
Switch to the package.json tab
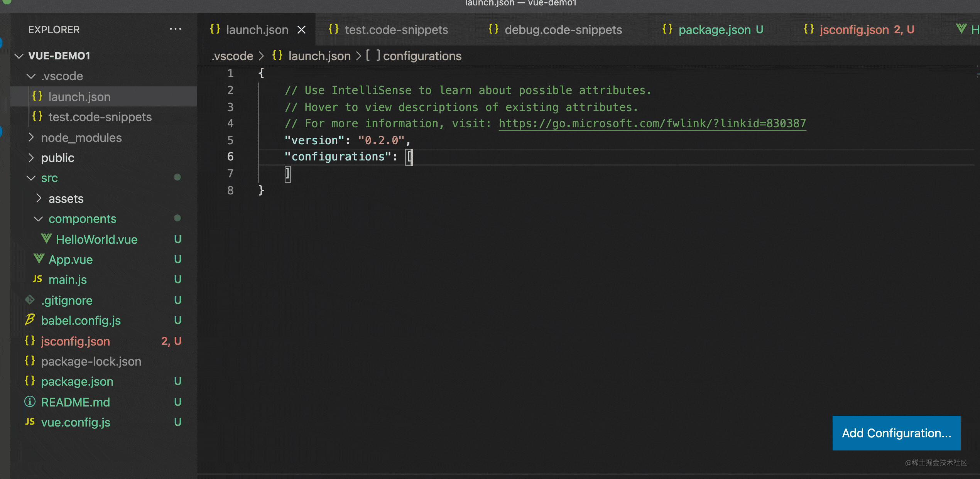point(714,30)
